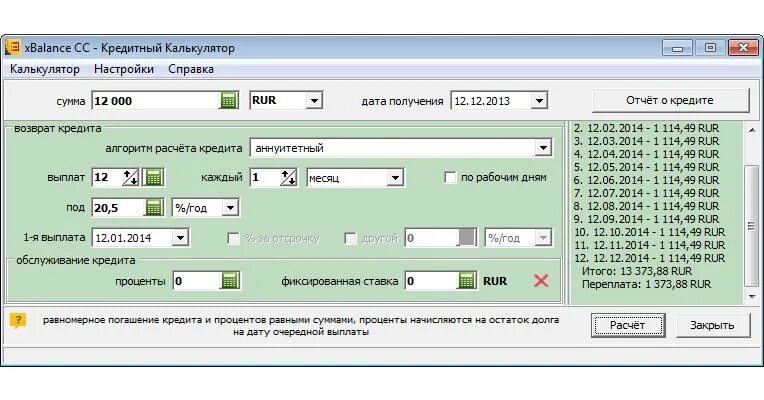Open the дата получения date dropdown
Image resolution: width=764 pixels, height=400 pixels.
coord(539,101)
